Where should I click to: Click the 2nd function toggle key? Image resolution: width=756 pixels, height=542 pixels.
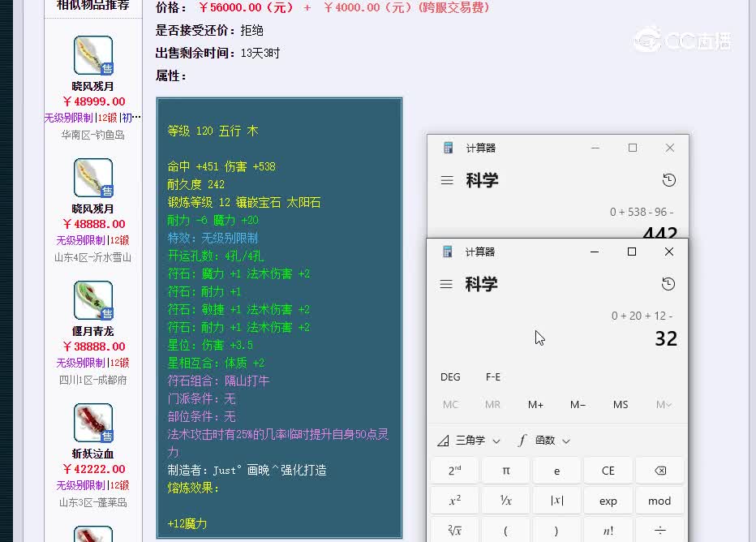pyautogui.click(x=455, y=471)
